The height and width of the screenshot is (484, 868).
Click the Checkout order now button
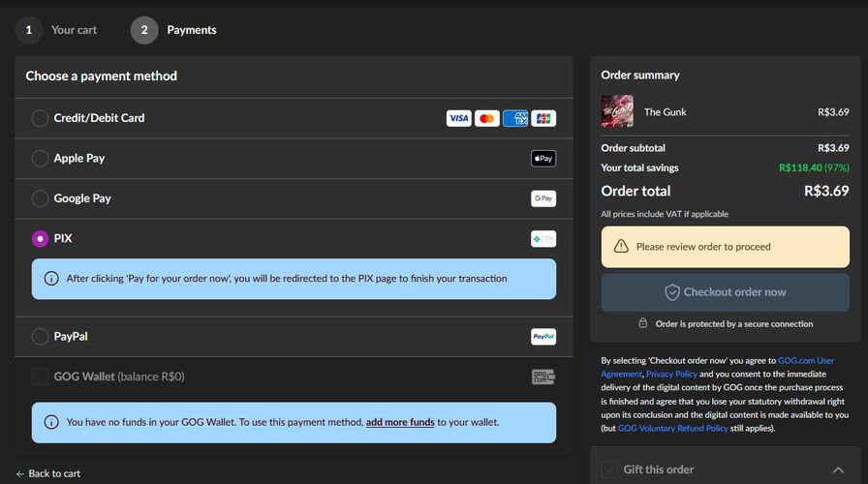tap(726, 292)
